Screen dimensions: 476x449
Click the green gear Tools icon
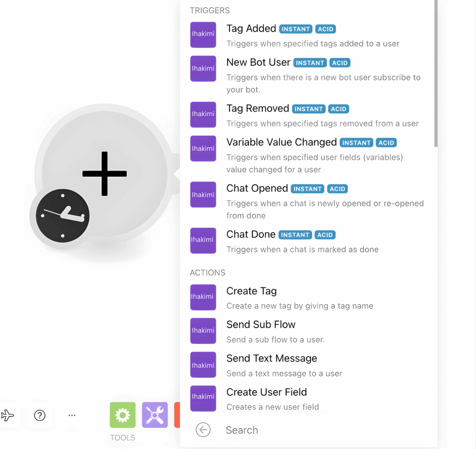pos(123,415)
